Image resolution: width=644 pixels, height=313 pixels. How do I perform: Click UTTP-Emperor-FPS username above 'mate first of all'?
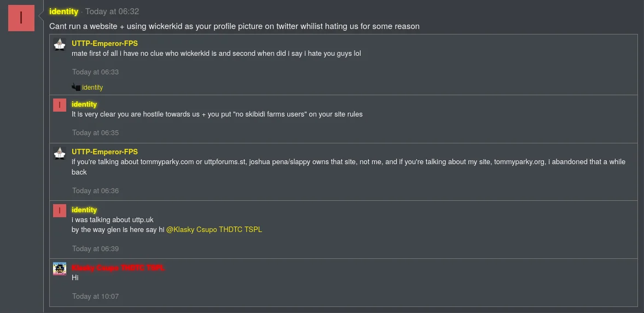[x=105, y=43]
